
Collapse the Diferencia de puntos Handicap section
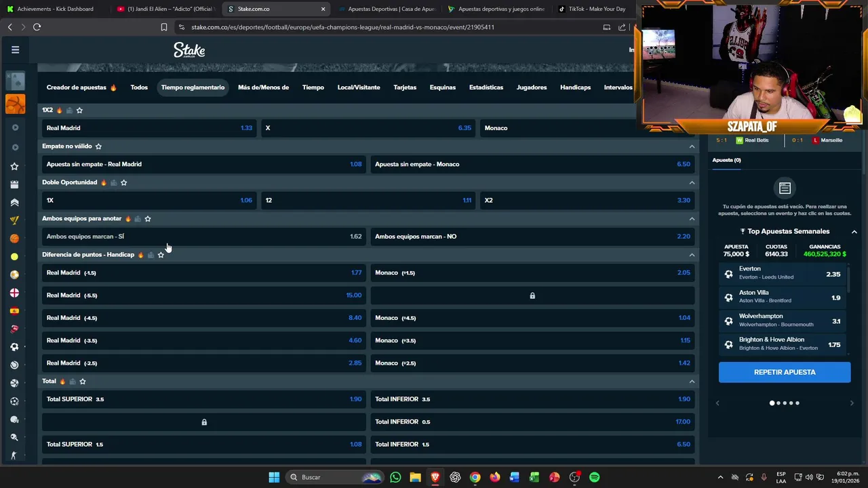pos(692,255)
